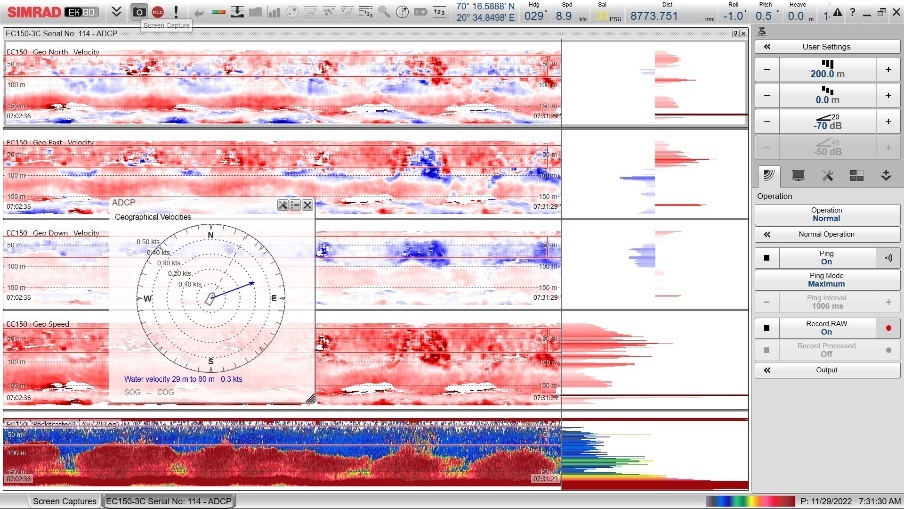Click the magnifying glass zoom icon
Screen dimensions: 904x509
click(385, 12)
